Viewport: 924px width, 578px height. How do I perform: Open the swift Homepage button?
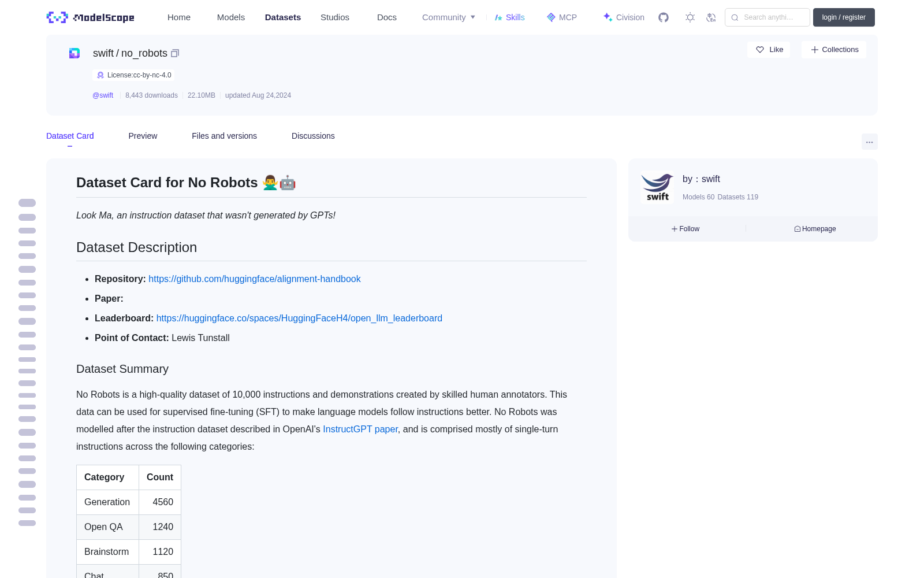(815, 229)
